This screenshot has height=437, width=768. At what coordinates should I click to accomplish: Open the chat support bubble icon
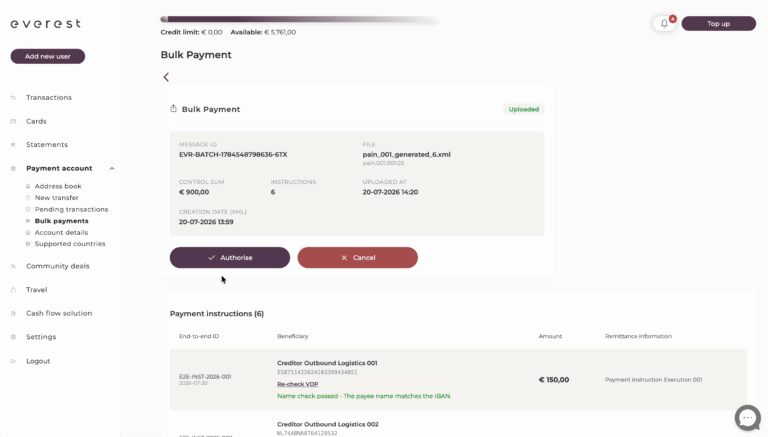tap(747, 418)
